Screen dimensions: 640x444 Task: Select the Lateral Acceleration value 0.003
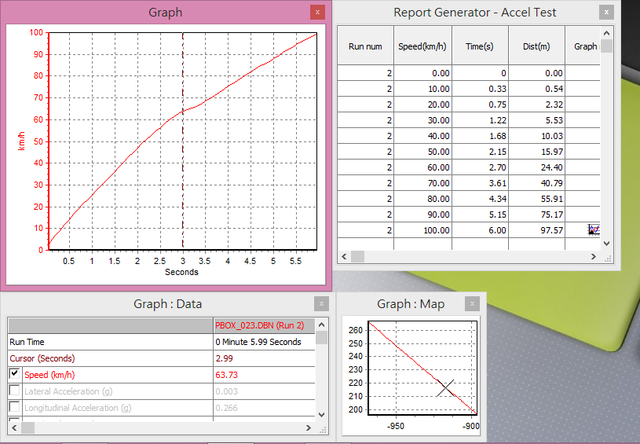coord(227,391)
